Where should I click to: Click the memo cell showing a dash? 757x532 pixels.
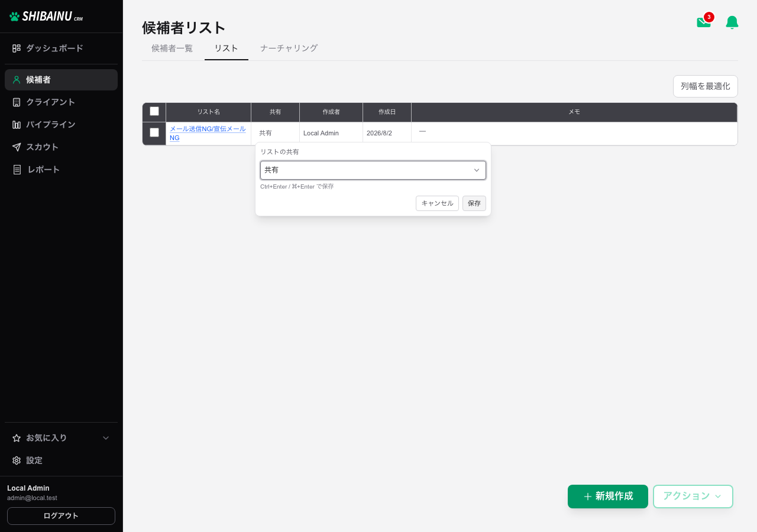point(574,133)
